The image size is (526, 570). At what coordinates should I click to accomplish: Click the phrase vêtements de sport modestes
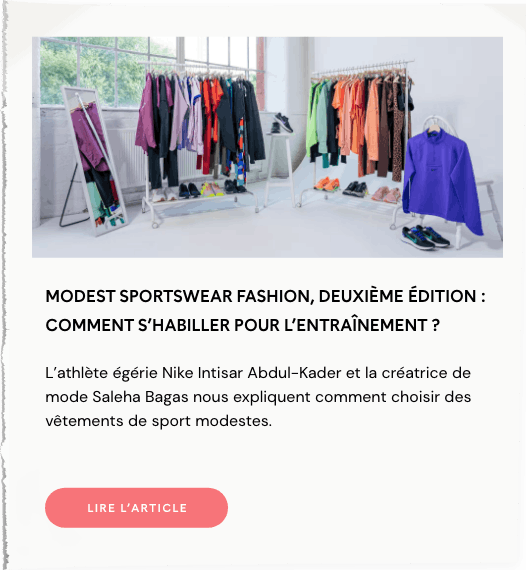[158, 421]
